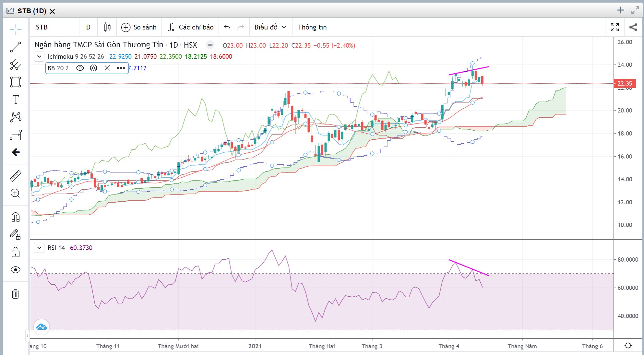This screenshot has width=644, height=355.
Task: Collapse the RSI 14 legend arrow
Action: pos(39,248)
